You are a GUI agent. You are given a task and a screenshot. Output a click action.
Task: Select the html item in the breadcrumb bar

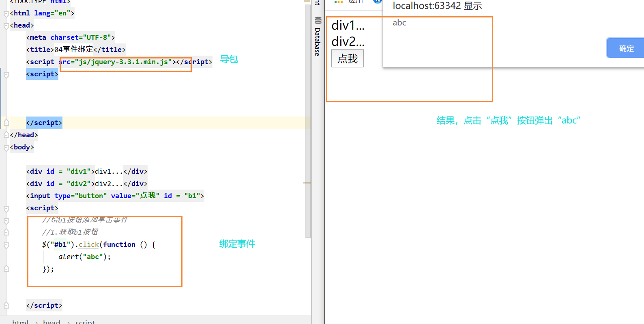[x=20, y=322]
